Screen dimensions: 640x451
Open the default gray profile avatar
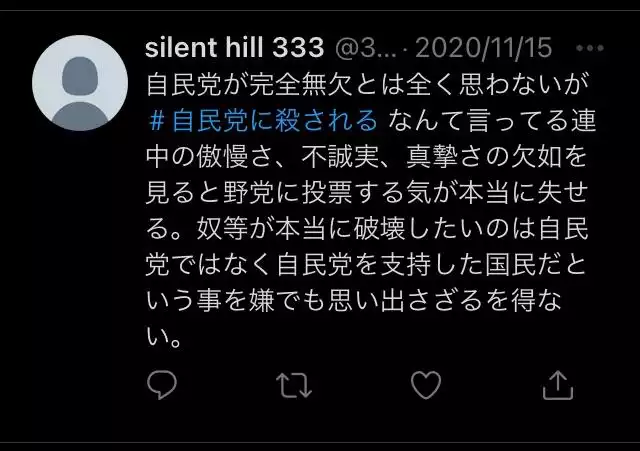[x=80, y=83]
